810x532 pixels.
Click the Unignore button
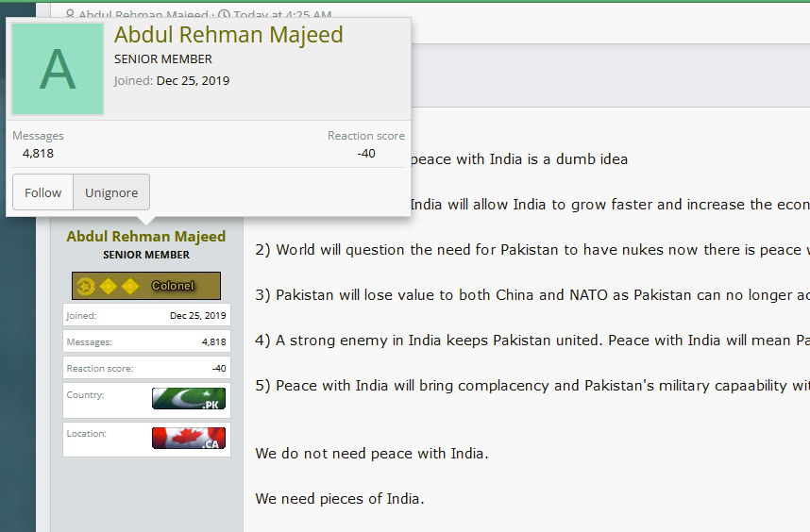tap(111, 192)
